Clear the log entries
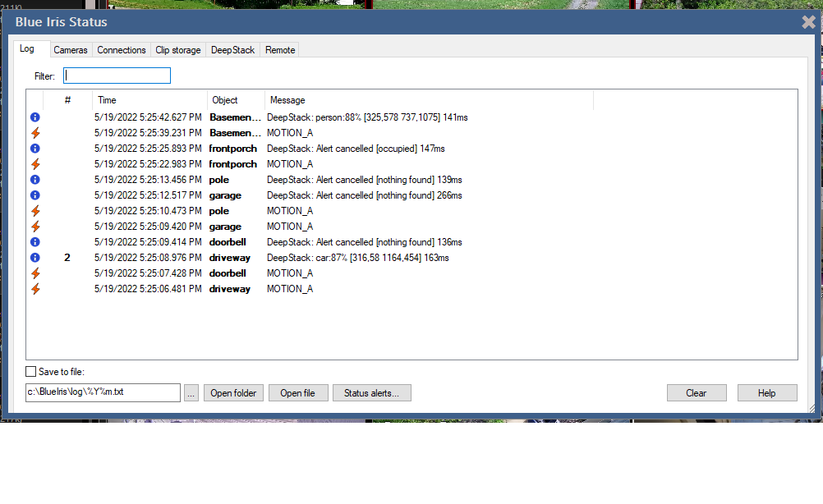Viewport: 823px width, 504px height. pyautogui.click(x=697, y=393)
